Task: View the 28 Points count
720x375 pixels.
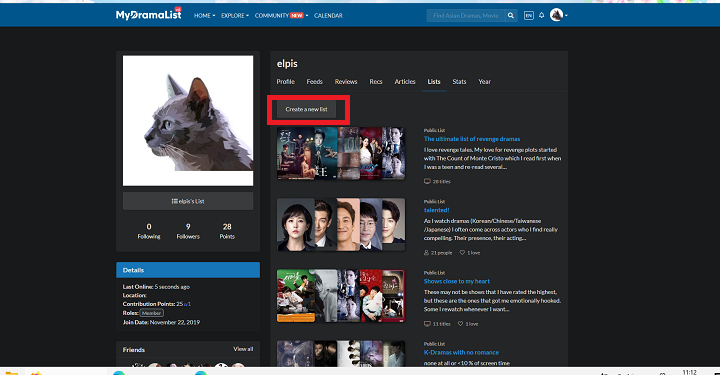Action: pos(227,231)
